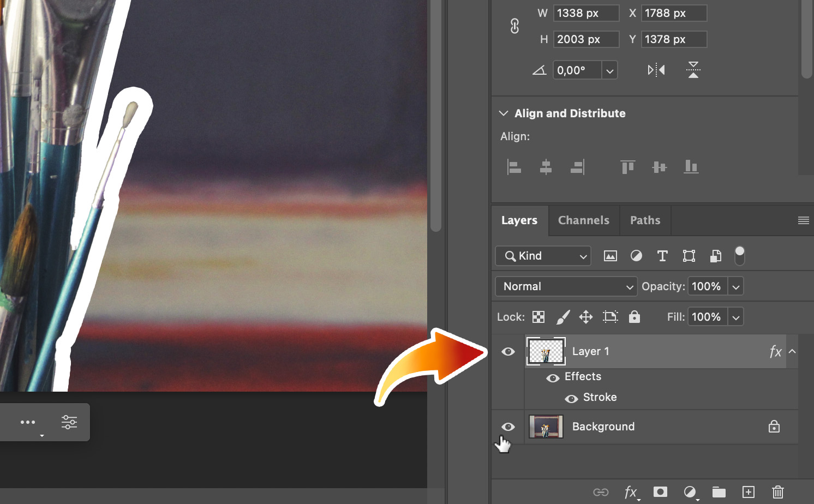Enable lock transparent pixels
This screenshot has width=814, height=504.
click(x=538, y=316)
